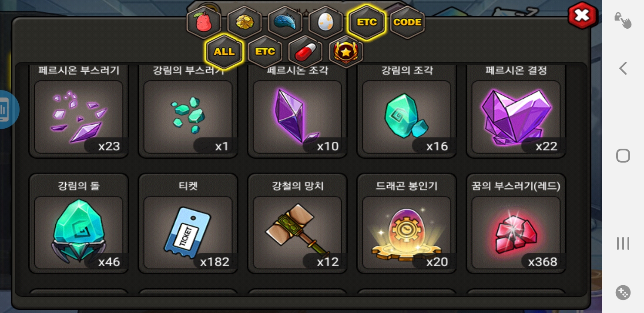
Task: Tap the 페르시온 부스러기 purple shards item
Action: 79,111
